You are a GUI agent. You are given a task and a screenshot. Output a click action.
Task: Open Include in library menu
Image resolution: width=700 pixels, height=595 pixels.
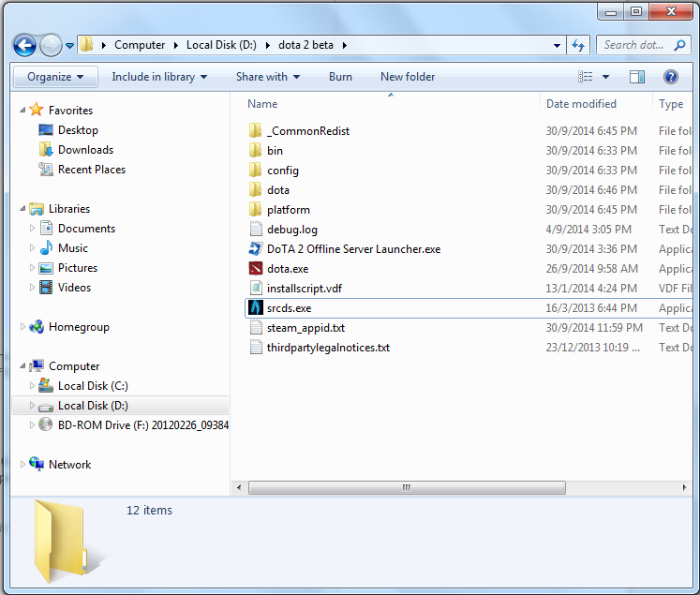point(159,77)
